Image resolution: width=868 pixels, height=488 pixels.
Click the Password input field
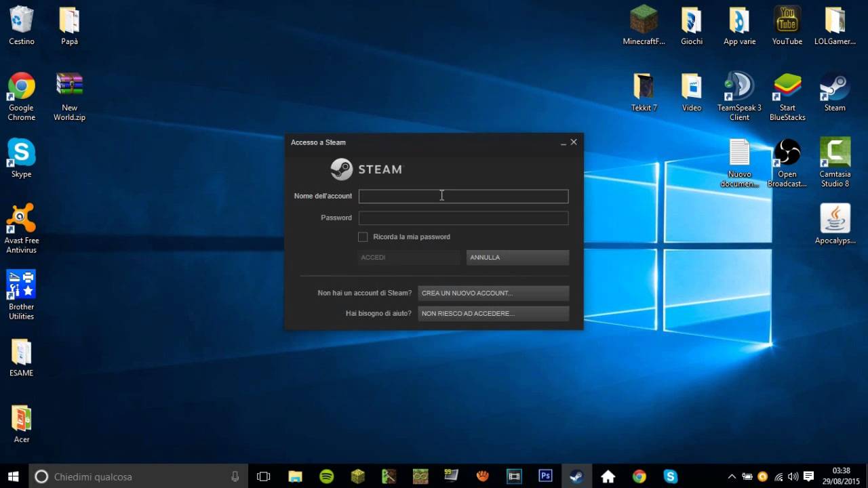[463, 218]
